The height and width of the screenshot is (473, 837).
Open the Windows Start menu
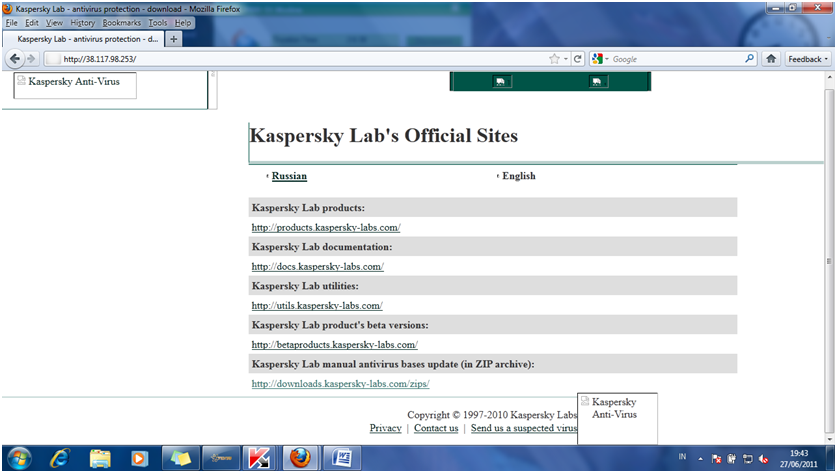19,458
